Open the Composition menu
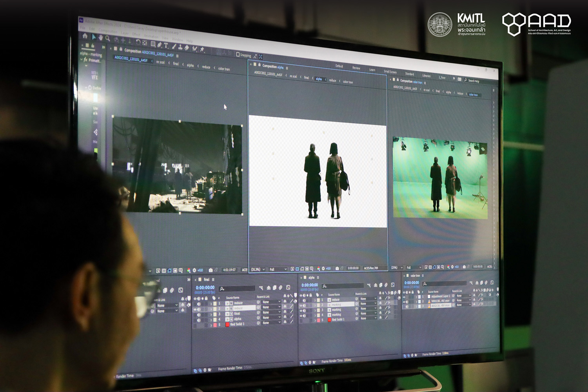Image resolution: width=588 pixels, height=392 pixels. click(x=108, y=31)
